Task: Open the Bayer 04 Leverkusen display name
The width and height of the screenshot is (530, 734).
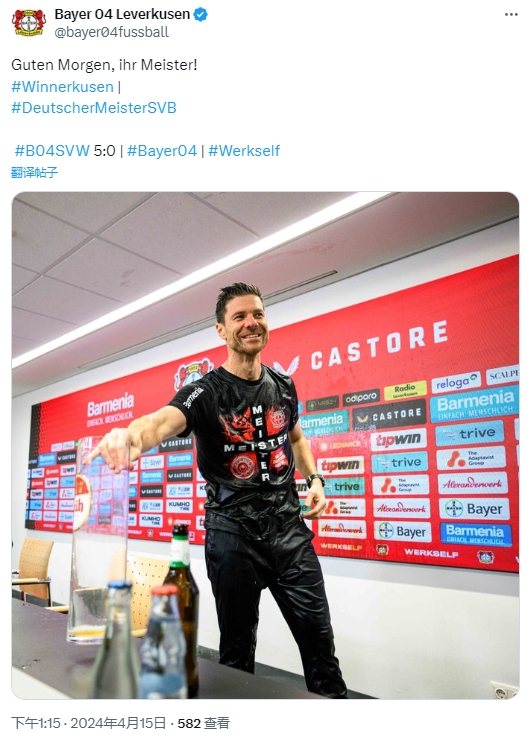Action: coord(122,15)
